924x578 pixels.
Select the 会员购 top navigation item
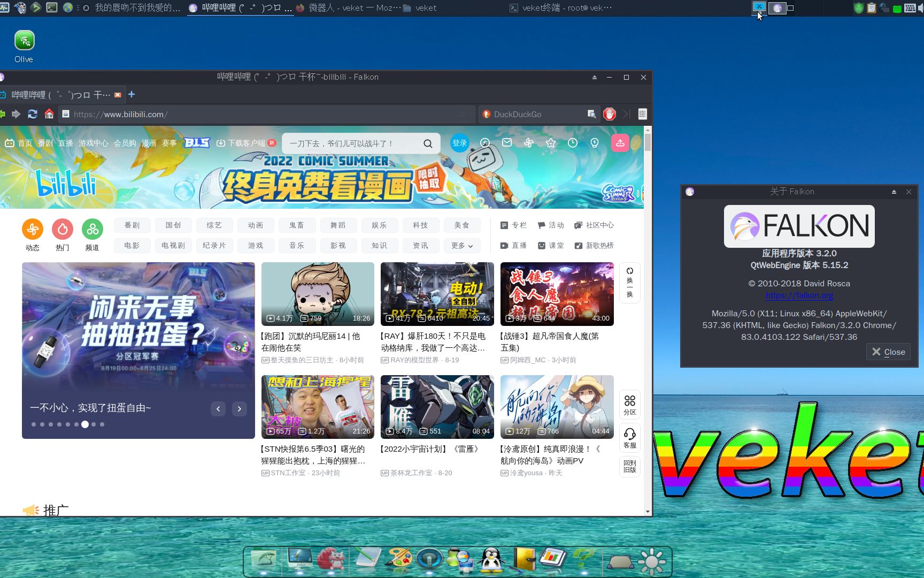pyautogui.click(x=125, y=143)
